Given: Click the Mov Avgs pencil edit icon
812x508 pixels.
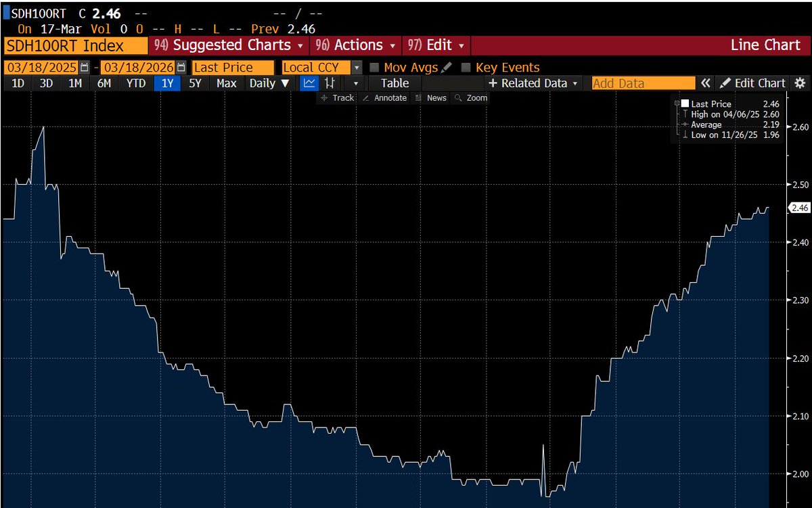Looking at the screenshot, I should point(445,68).
